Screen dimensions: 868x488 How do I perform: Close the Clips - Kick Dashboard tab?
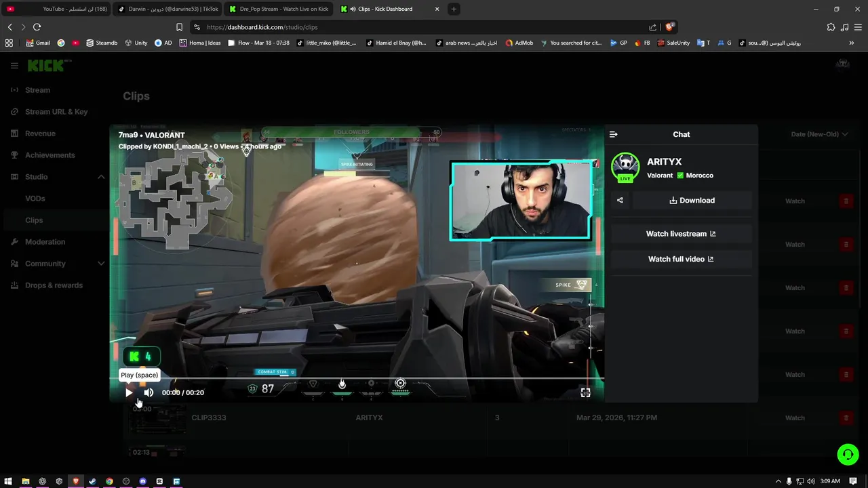point(437,9)
